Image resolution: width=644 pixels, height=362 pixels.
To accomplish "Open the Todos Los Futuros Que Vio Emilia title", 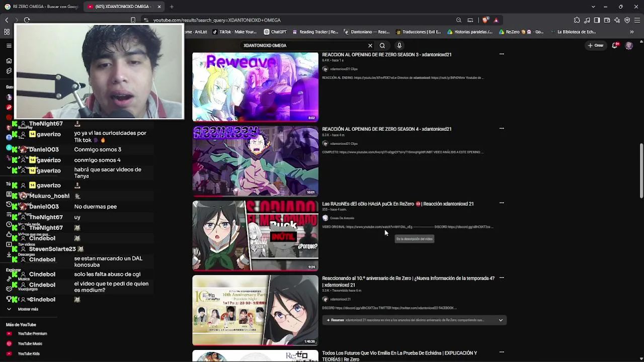I will 399,356.
